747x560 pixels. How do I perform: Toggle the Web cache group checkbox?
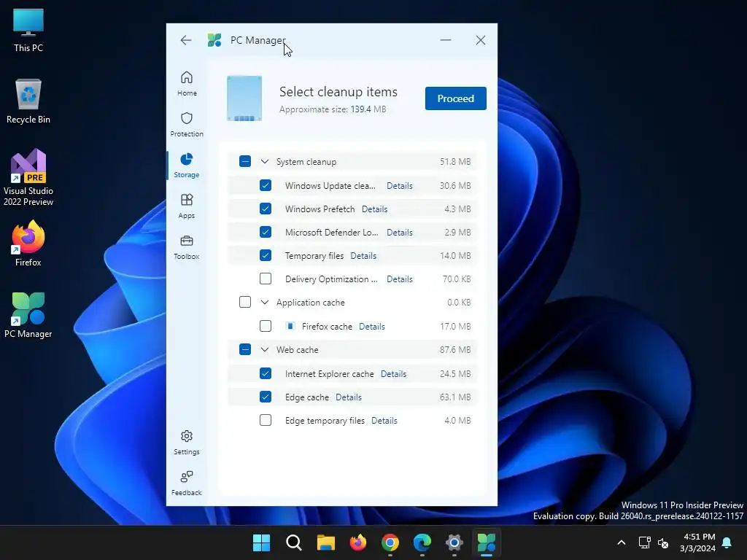[245, 349]
